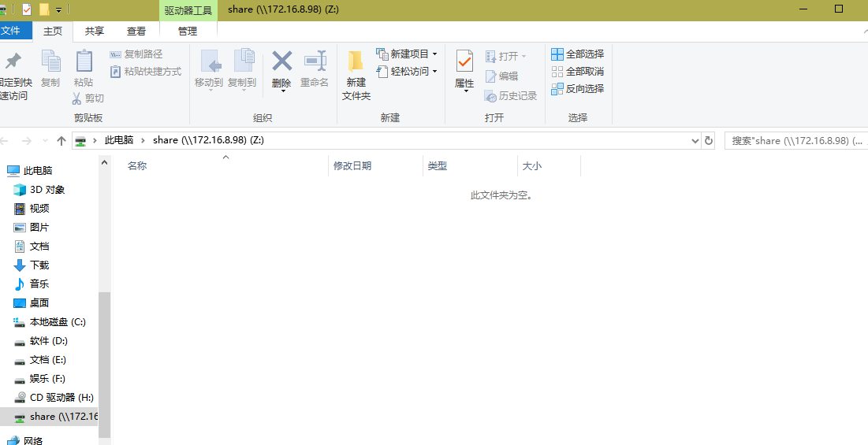Click the 粘贴 (Paste) clipboard icon
The height and width of the screenshot is (445, 868).
click(x=84, y=62)
